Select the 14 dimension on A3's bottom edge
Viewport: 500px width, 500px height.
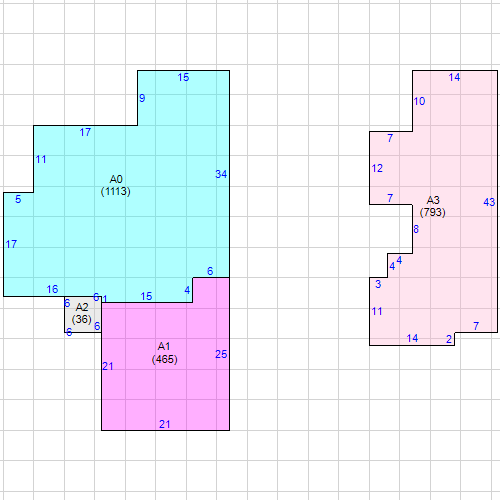click(412, 339)
